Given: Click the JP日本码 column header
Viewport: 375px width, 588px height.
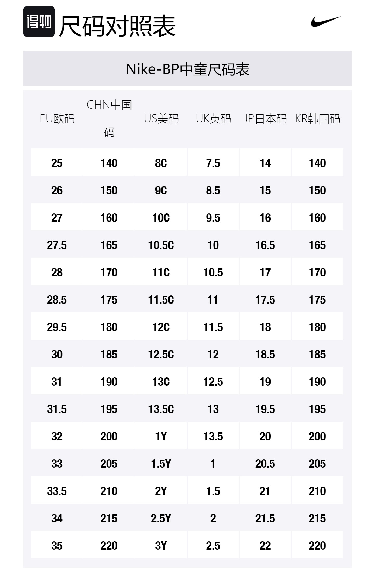Looking at the screenshot, I should coord(265,119).
